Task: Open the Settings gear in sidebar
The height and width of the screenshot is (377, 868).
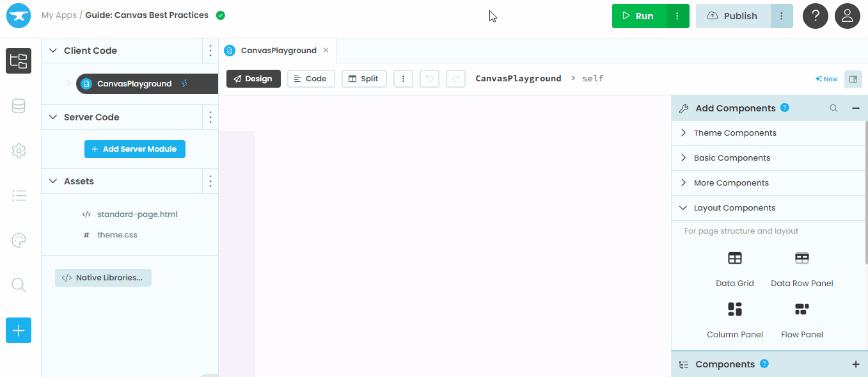Action: click(19, 151)
